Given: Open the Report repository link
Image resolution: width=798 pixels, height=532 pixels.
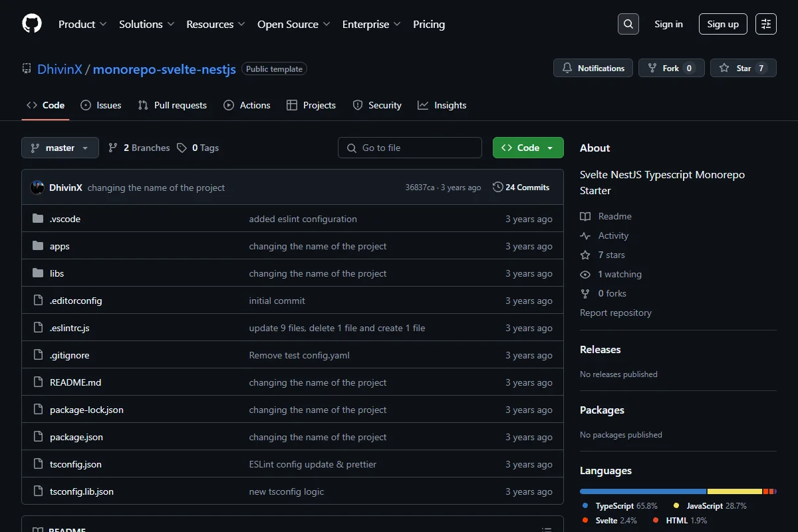Looking at the screenshot, I should [x=616, y=313].
